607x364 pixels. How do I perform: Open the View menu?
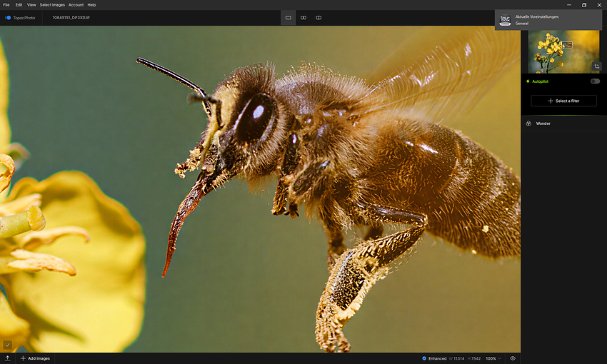coord(31,5)
